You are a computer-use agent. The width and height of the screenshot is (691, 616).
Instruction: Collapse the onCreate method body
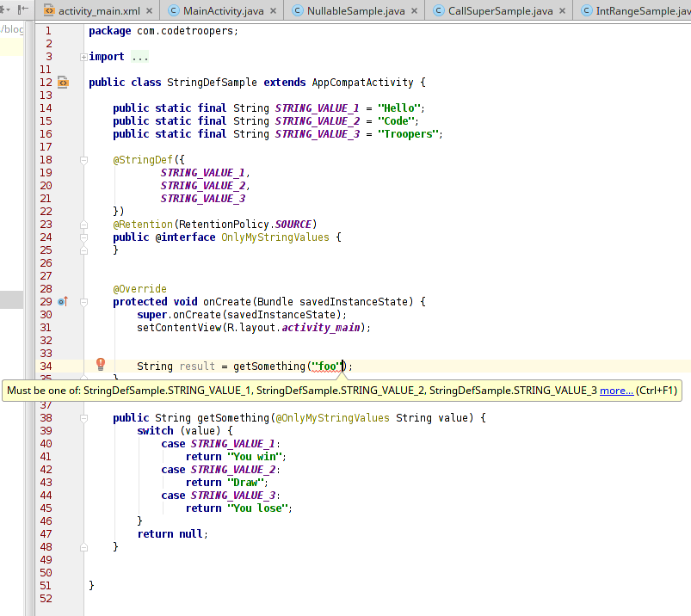[x=83, y=302]
